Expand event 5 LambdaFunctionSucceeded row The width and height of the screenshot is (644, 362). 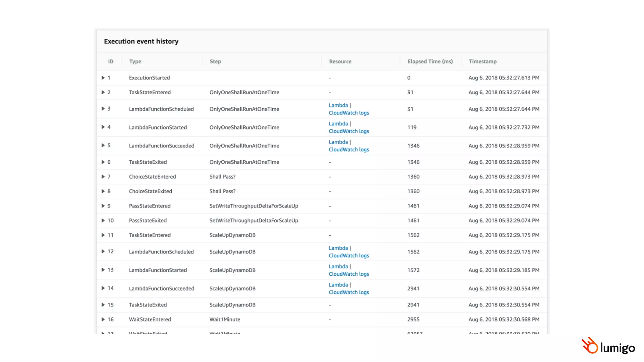point(103,145)
